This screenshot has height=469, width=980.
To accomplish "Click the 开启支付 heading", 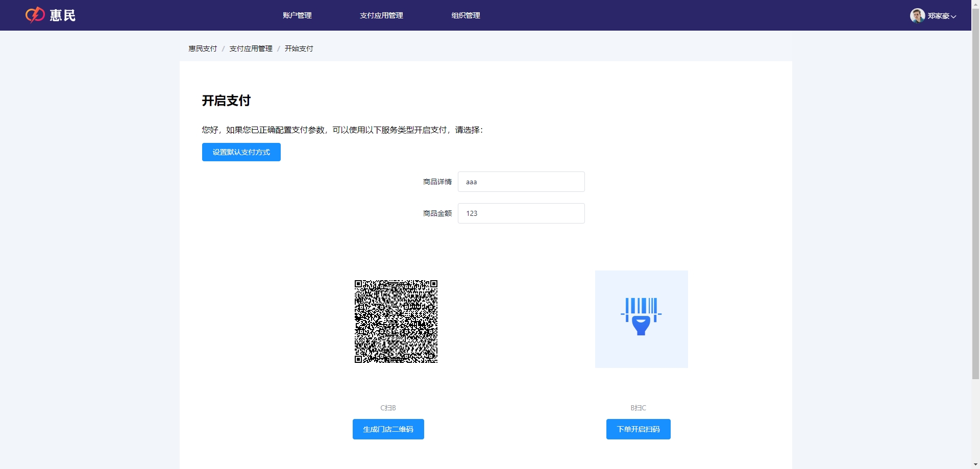I will 226,101.
